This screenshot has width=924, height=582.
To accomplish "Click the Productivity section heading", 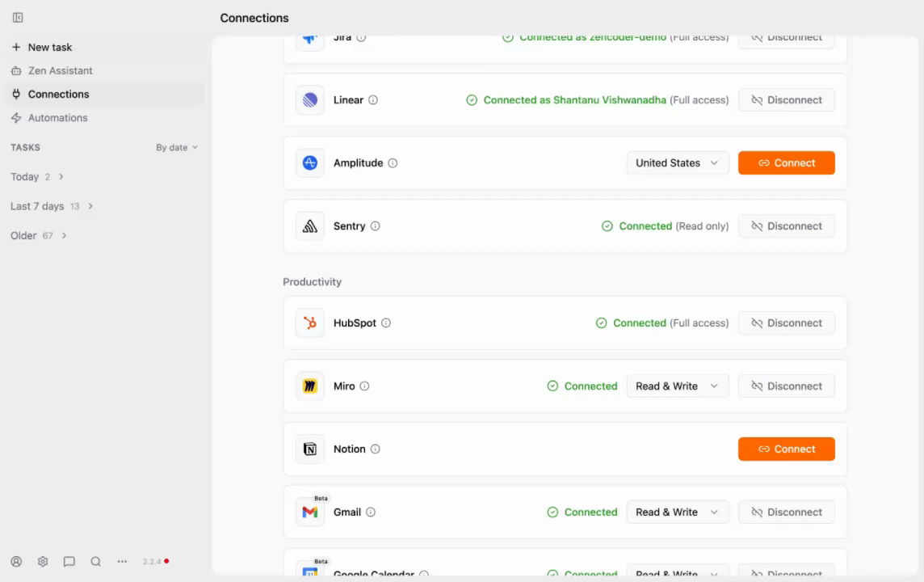I will pyautogui.click(x=313, y=282).
